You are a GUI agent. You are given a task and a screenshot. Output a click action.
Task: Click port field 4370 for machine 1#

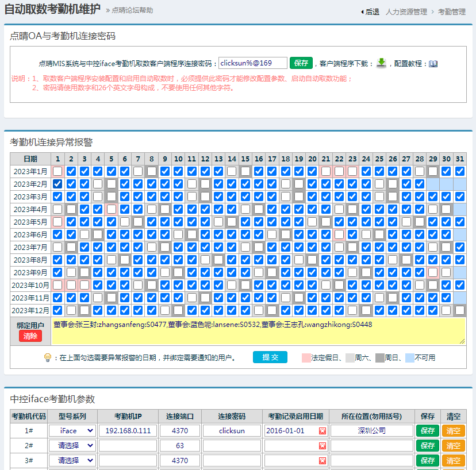(x=180, y=431)
